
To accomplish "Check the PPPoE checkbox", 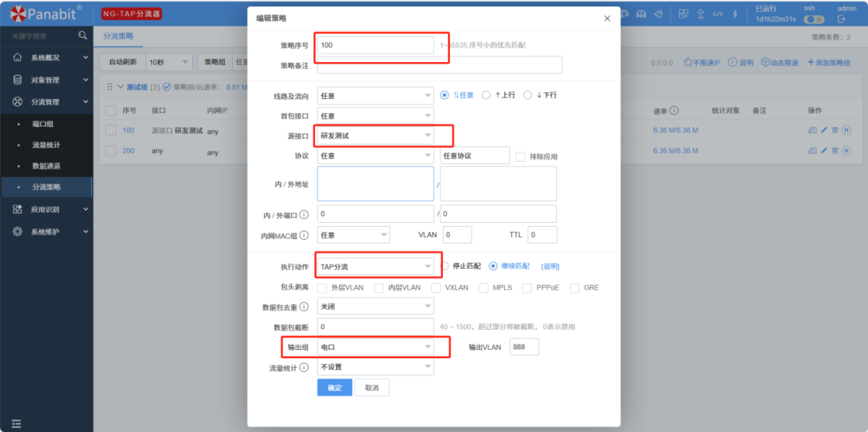I will click(x=527, y=287).
